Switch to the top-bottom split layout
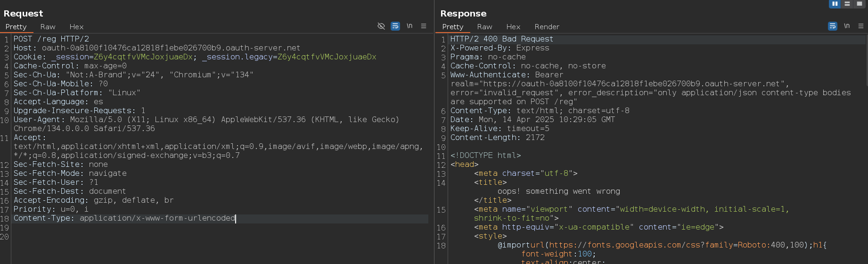The width and height of the screenshot is (868, 264). point(847,4)
